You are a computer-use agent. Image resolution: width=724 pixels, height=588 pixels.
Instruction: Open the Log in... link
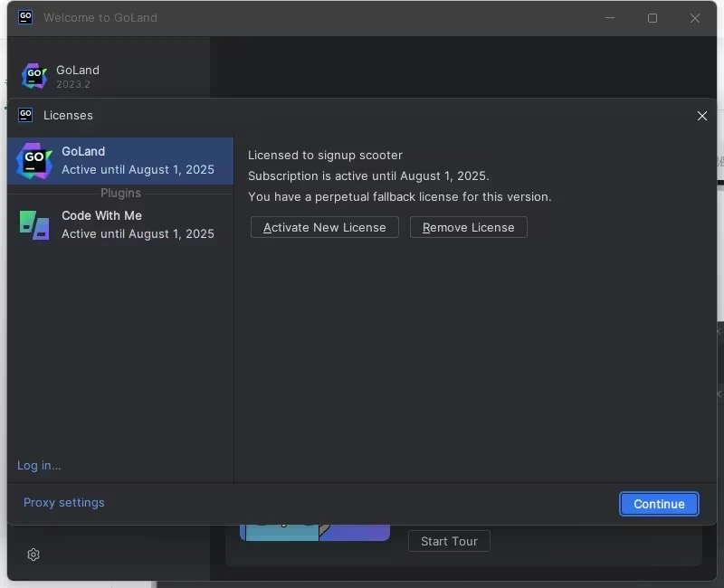(x=39, y=465)
